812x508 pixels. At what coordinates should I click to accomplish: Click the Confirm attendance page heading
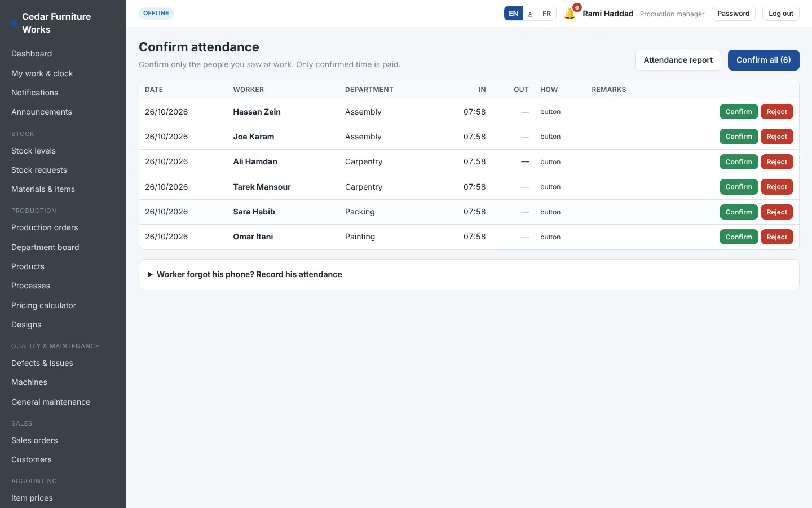click(199, 47)
